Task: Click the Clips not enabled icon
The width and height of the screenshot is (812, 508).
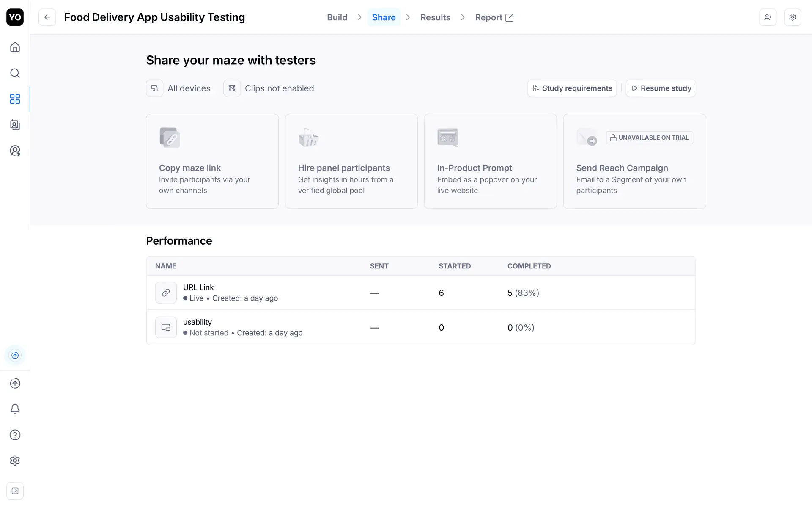Action: pos(232,88)
